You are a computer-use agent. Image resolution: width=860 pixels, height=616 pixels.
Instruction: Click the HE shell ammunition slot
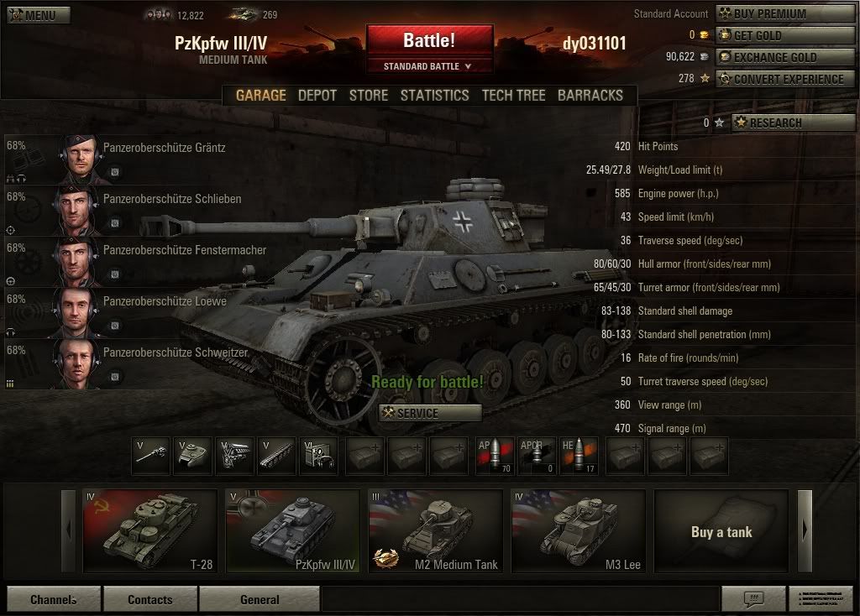pyautogui.click(x=579, y=455)
